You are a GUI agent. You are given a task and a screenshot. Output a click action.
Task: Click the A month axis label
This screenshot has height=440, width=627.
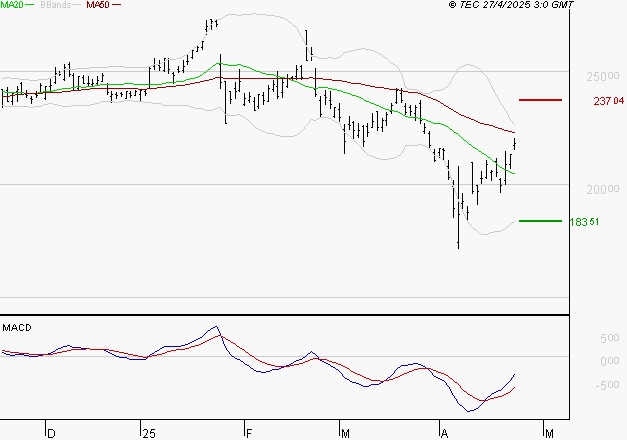click(444, 434)
